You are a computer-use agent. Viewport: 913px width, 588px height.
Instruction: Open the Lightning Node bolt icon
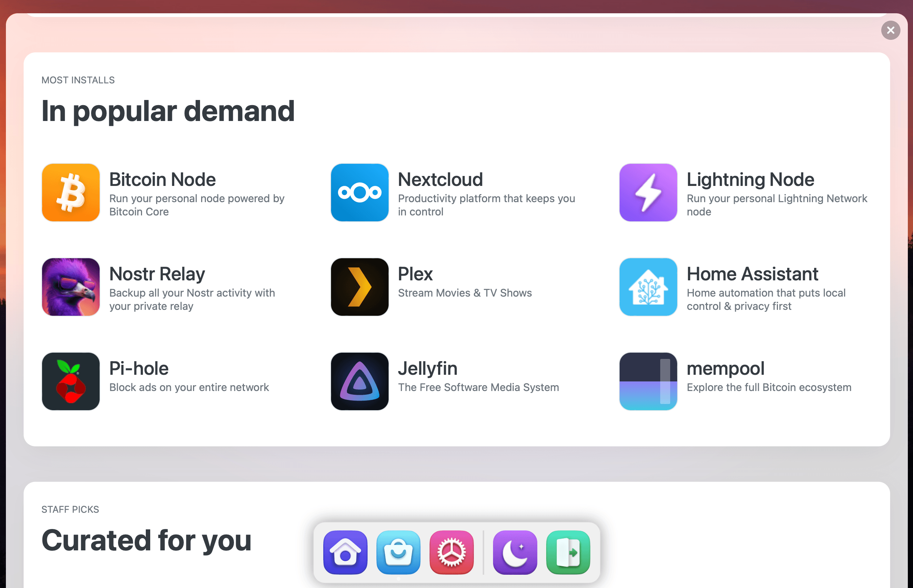point(648,193)
